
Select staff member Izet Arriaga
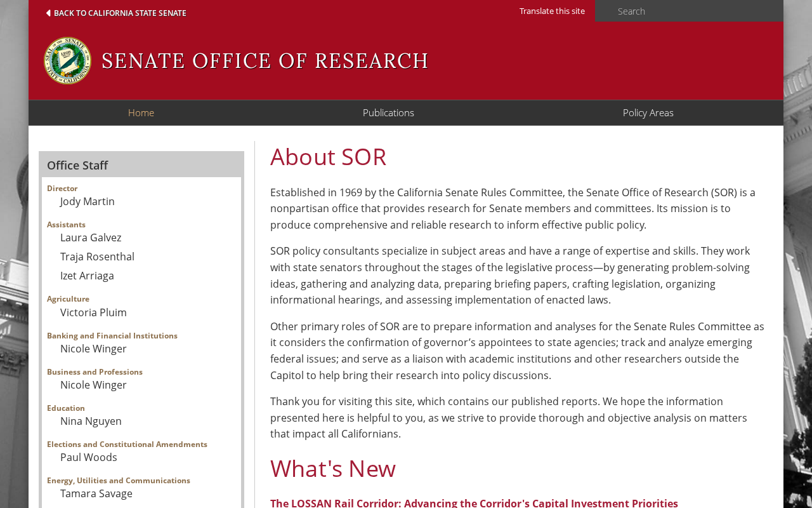coord(87,276)
